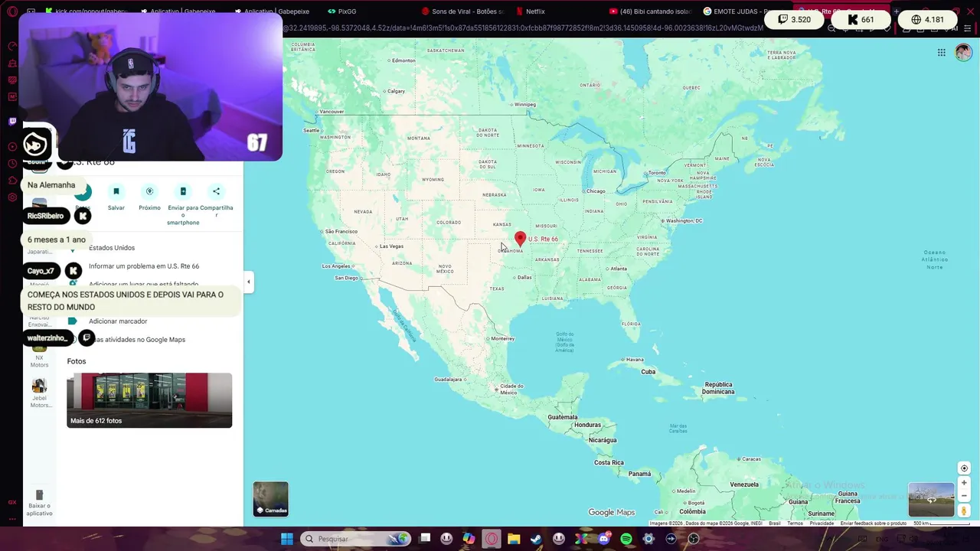The height and width of the screenshot is (551, 980).
Task: Click the Próximo nearby icon
Action: (149, 191)
